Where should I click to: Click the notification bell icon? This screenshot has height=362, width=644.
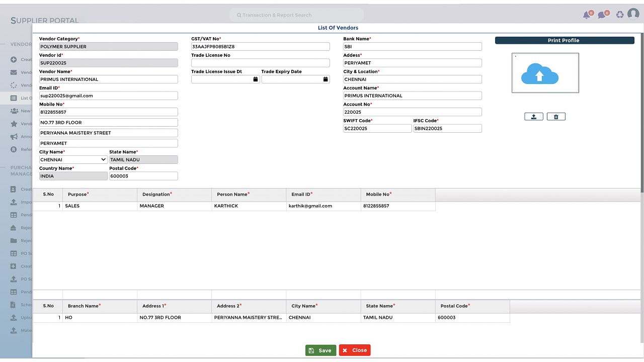pyautogui.click(x=587, y=15)
